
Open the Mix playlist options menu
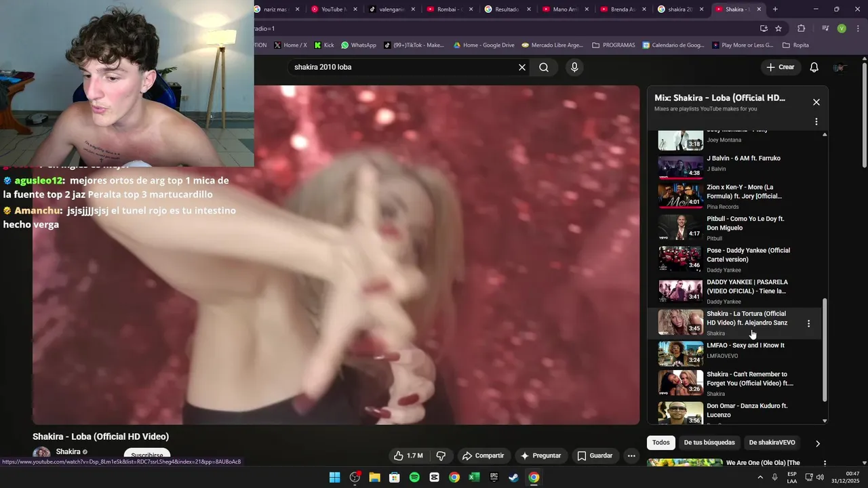point(816,121)
